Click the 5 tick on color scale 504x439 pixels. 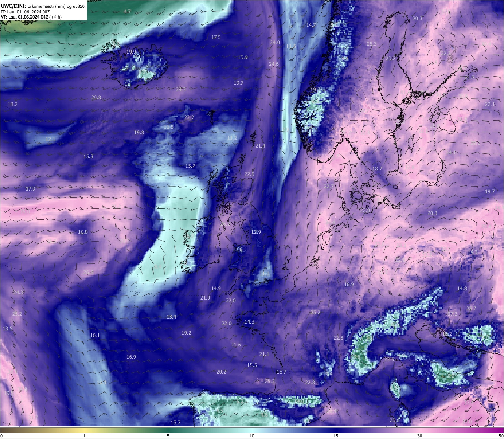pos(168,436)
